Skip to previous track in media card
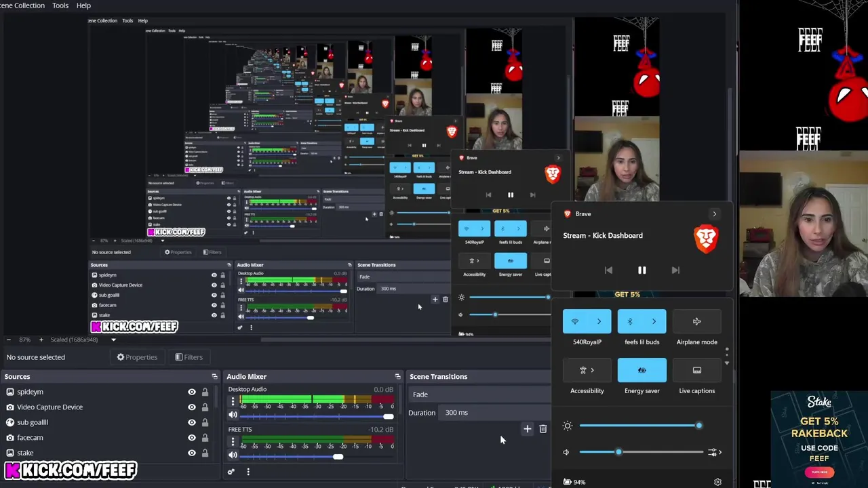Viewport: 868px width, 488px height. click(x=608, y=270)
